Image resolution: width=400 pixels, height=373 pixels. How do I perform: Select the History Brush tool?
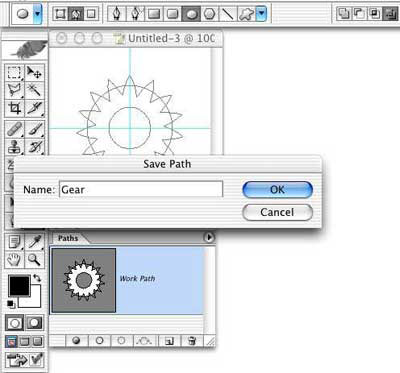coord(34,147)
